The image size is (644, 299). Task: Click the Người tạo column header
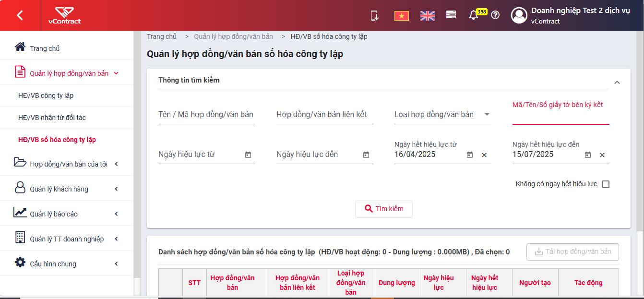[535, 283]
